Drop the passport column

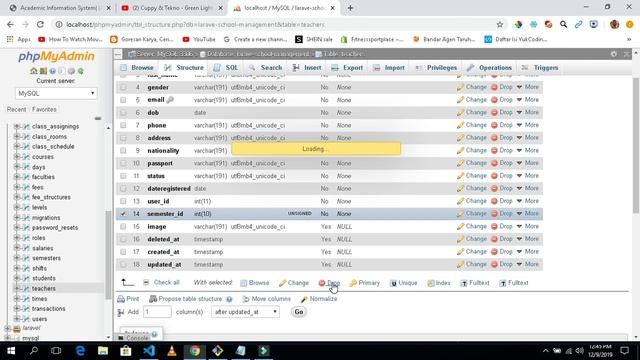(502, 163)
